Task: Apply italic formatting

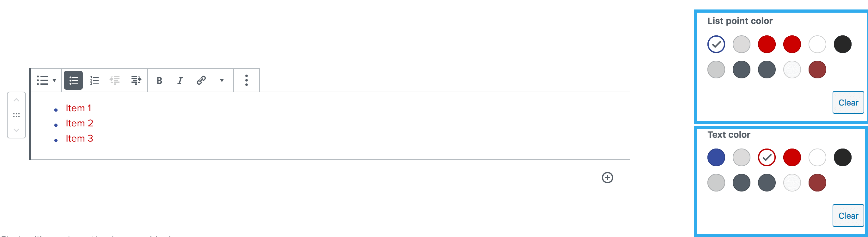Action: click(x=180, y=81)
